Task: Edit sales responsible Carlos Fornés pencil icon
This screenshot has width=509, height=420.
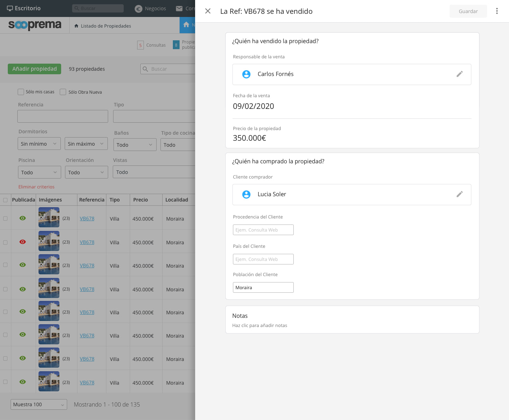Action: [459, 74]
